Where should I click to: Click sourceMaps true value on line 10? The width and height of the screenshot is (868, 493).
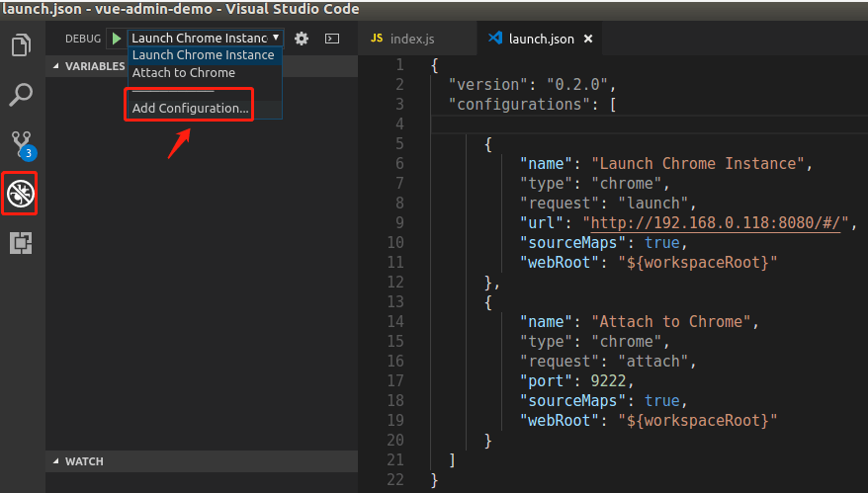662,243
